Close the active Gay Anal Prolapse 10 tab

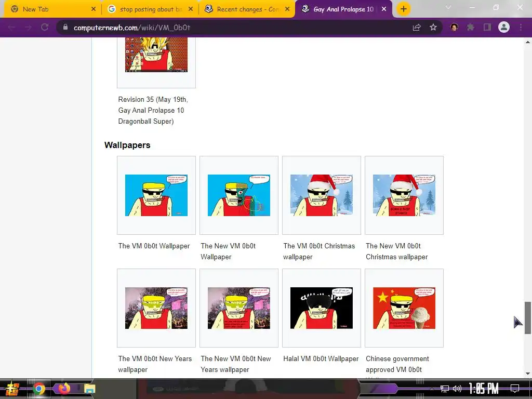384,9
